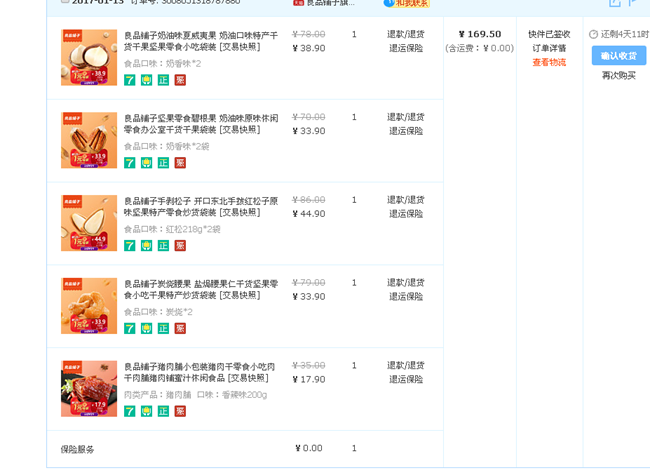The width and height of the screenshot is (650, 475).
Task: Open 查看物流 logistics tracking link
Action: tap(548, 62)
